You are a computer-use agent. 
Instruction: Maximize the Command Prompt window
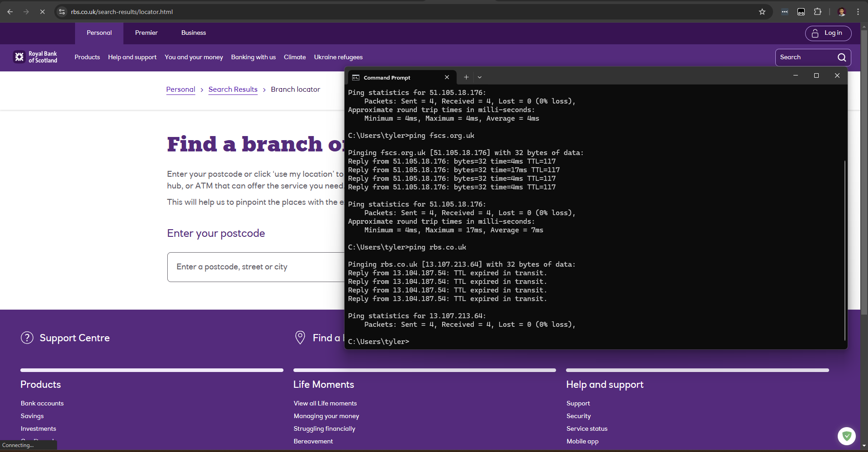point(816,75)
